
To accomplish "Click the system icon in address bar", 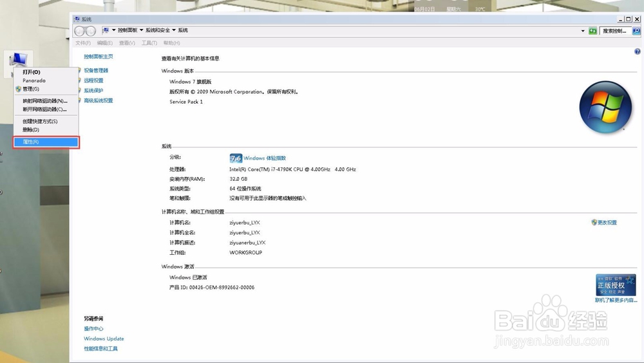I will (106, 30).
